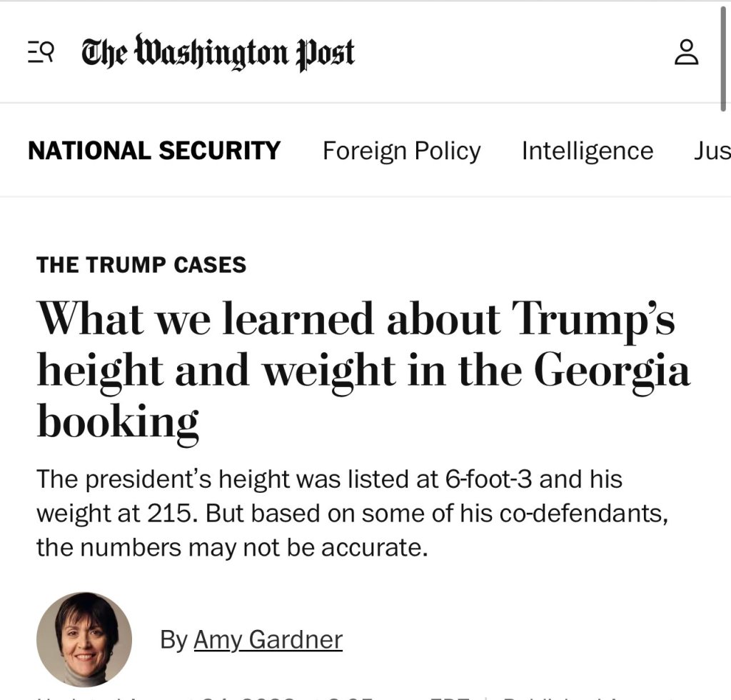Click The Washington Post logo
The height and width of the screenshot is (700, 731).
pos(218,52)
